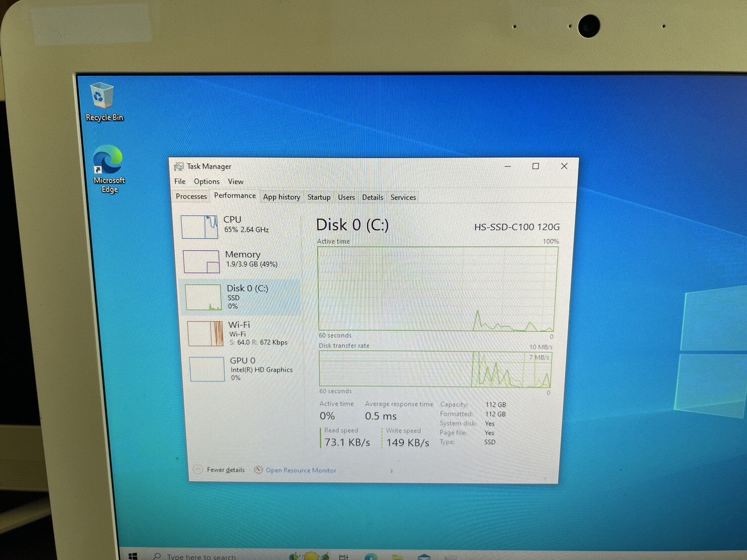
Task: Open the View menu
Action: pyautogui.click(x=235, y=181)
